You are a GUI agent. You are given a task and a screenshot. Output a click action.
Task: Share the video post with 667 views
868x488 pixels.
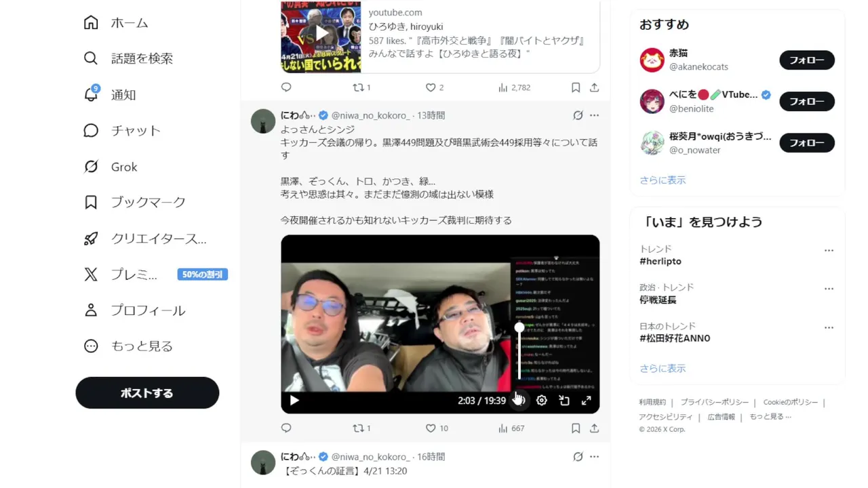pos(594,428)
